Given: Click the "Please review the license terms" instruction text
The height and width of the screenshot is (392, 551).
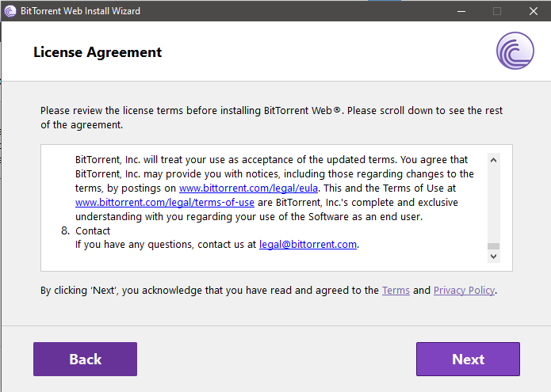Looking at the screenshot, I should tap(271, 117).
